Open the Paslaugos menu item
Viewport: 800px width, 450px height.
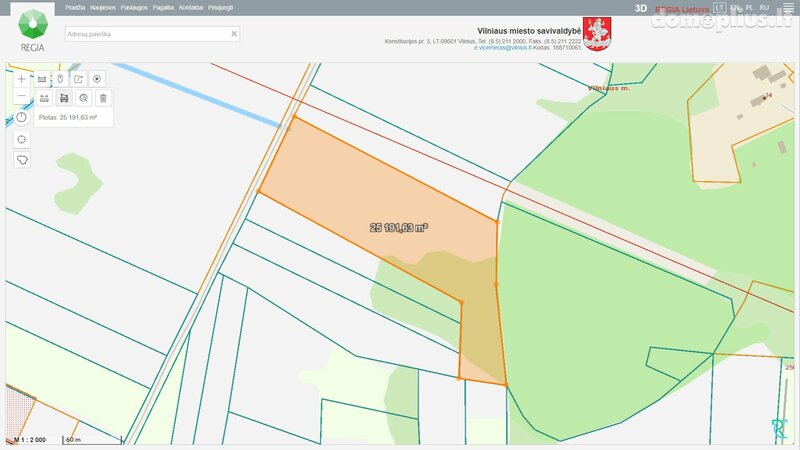click(134, 8)
